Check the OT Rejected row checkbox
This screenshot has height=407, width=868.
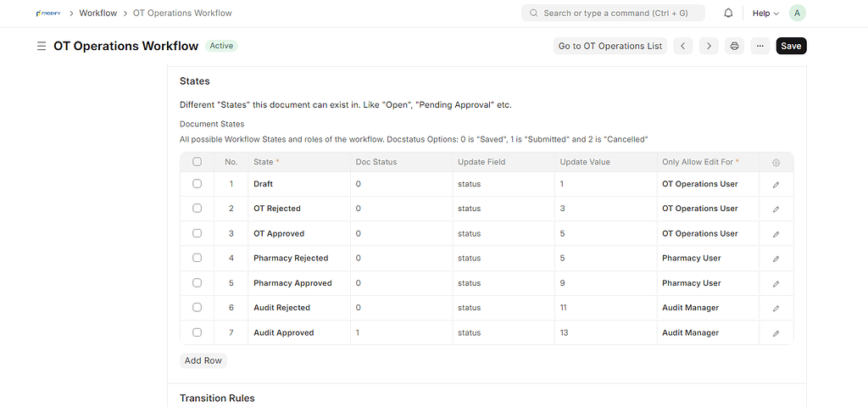pos(198,209)
